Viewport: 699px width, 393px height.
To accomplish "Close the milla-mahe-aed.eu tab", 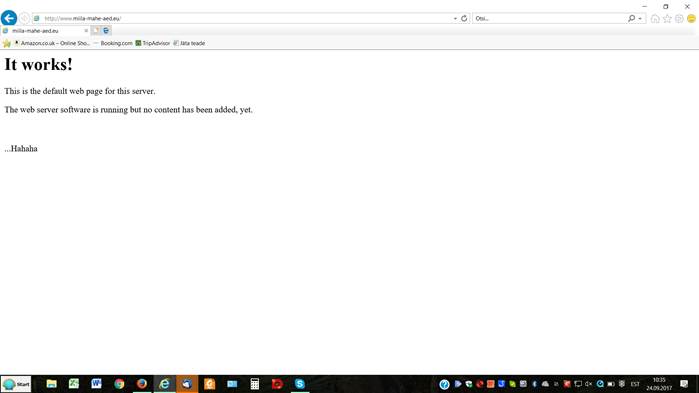I will point(86,31).
